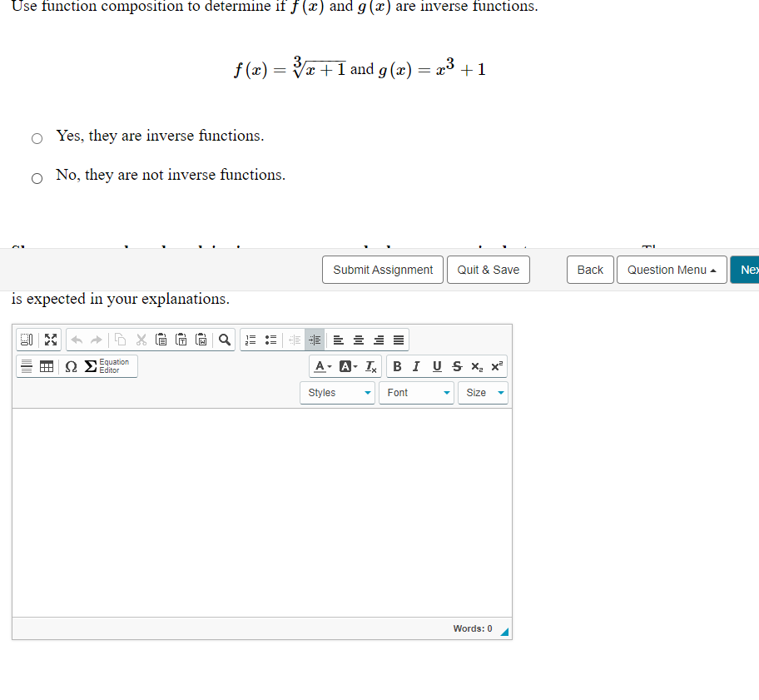Open the Equation Editor
The image size is (759, 700).
(x=107, y=366)
